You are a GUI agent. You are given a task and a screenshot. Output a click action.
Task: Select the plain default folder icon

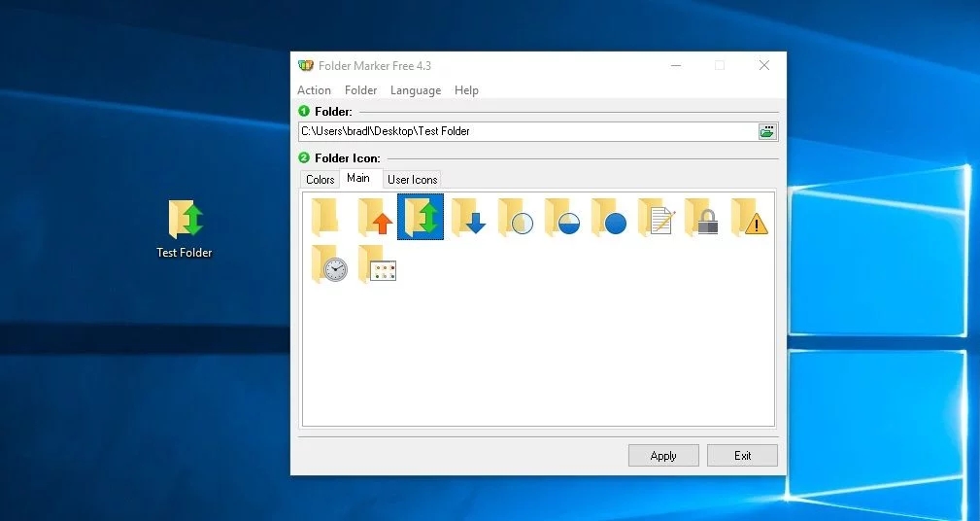coord(326,217)
